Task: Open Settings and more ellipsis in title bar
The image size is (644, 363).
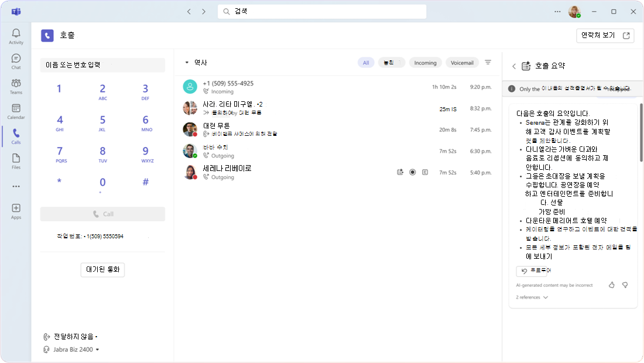Action: tap(557, 12)
